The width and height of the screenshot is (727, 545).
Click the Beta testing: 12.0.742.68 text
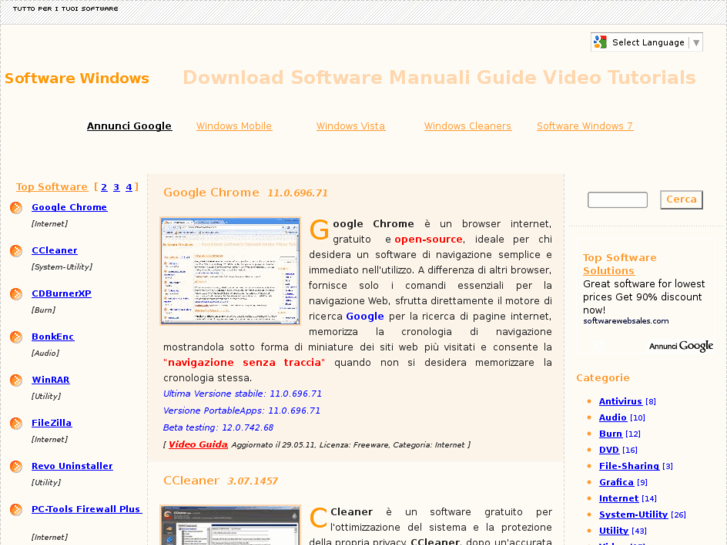218,428
